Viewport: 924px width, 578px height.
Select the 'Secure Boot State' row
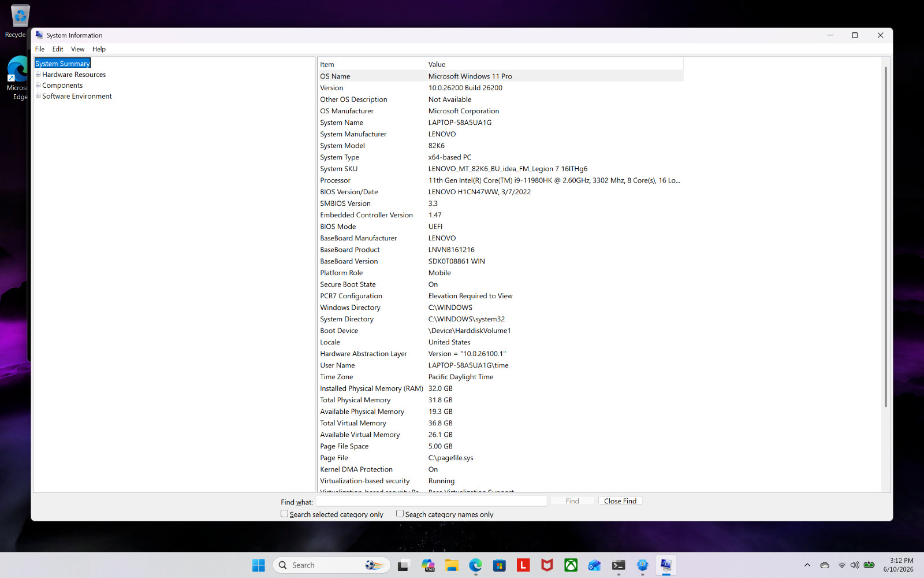pos(500,284)
